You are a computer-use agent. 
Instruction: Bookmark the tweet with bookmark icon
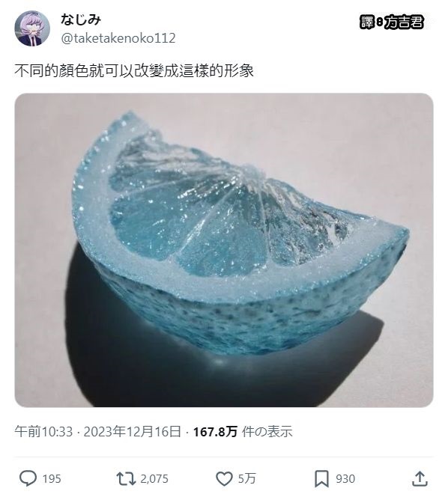pos(321,479)
